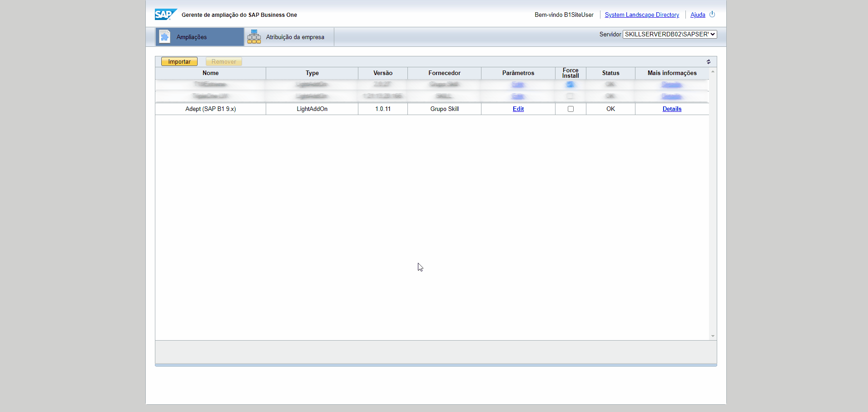
Task: Click the Nome column header
Action: pyautogui.click(x=211, y=73)
